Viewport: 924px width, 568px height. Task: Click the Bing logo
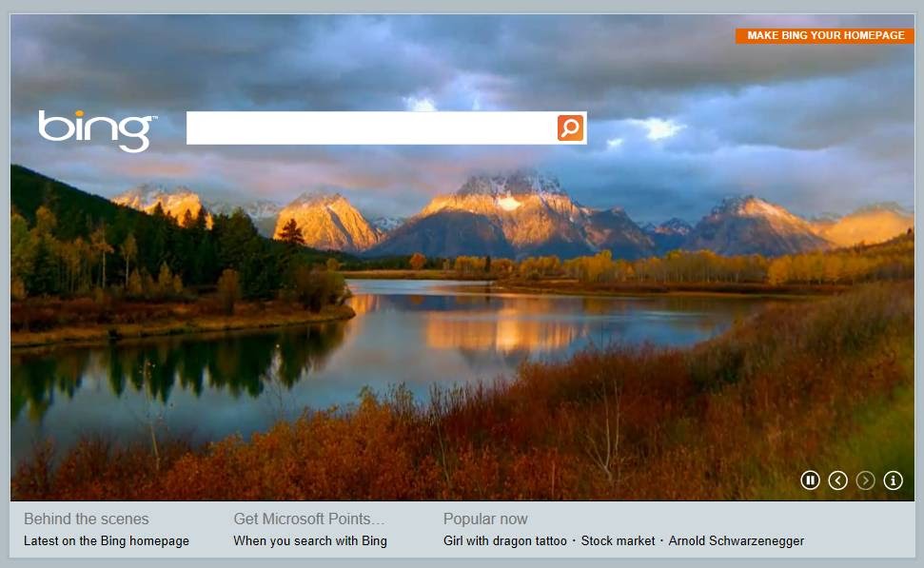[97, 130]
